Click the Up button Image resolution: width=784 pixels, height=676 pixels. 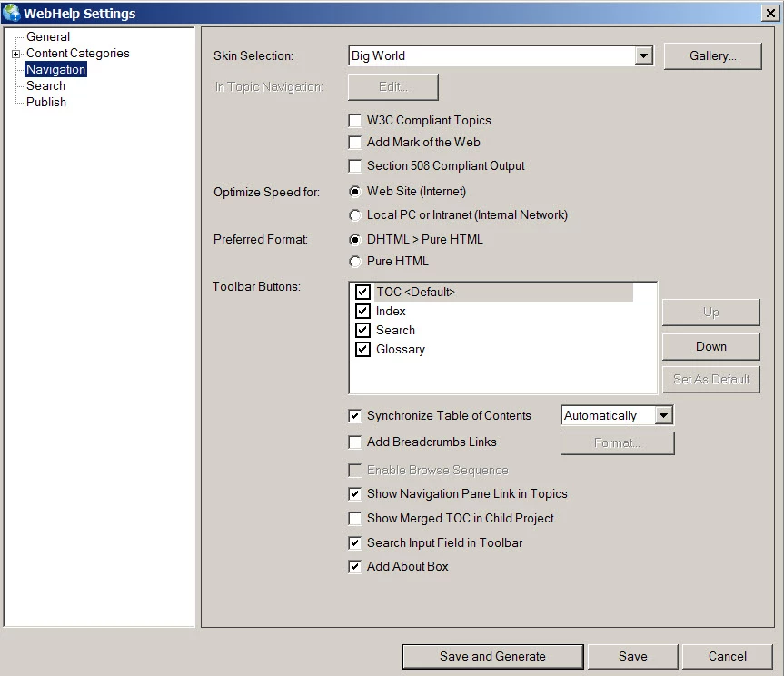711,313
